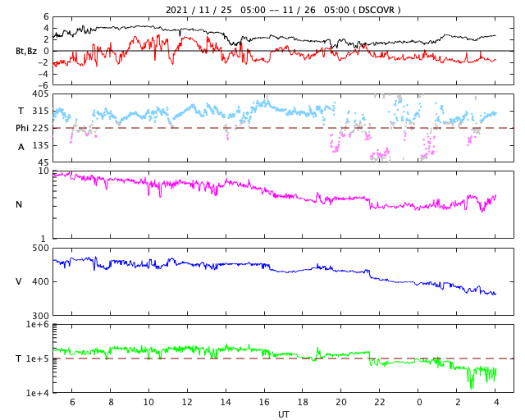The width and height of the screenshot is (525, 420).
Task: Click x-axis hour tick 22
Action: tap(380, 402)
